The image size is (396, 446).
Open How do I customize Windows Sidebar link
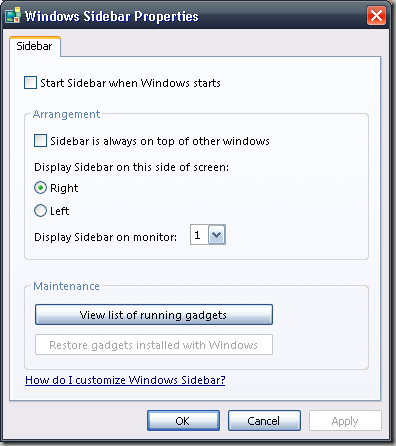[125, 380]
